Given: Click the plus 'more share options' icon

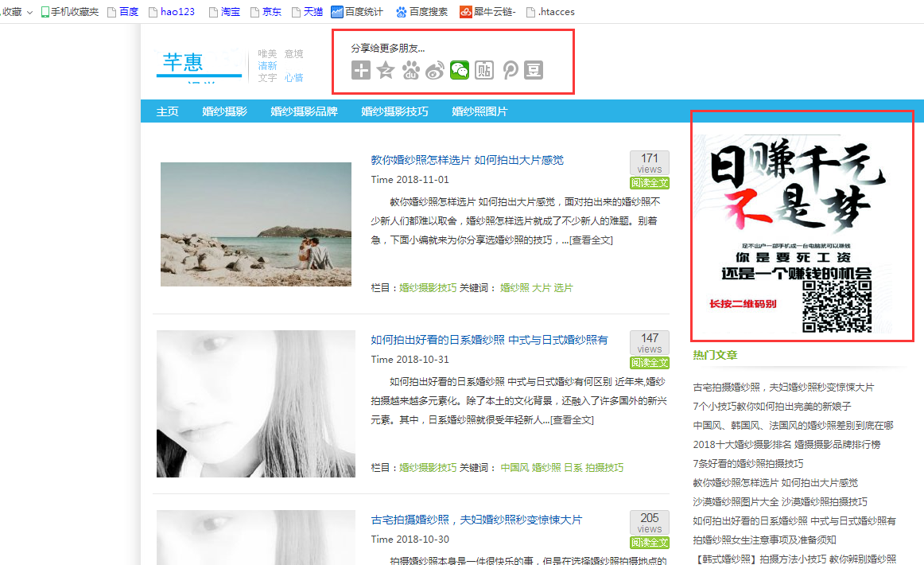Looking at the screenshot, I should [361, 70].
